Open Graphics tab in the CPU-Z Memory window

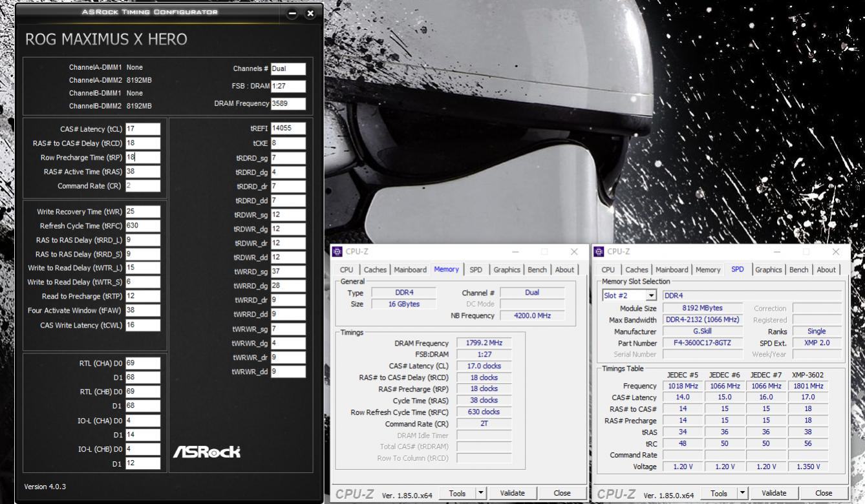(507, 269)
